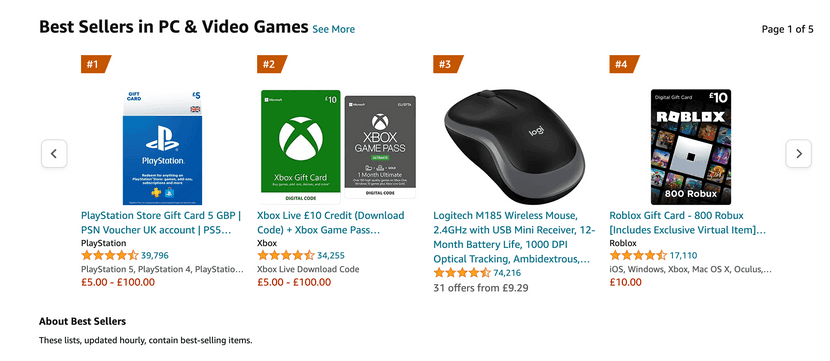Click the #3 rank badge
This screenshot has width=830, height=361.
tap(448, 64)
